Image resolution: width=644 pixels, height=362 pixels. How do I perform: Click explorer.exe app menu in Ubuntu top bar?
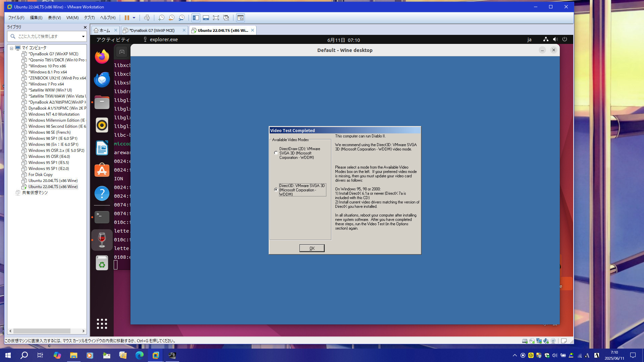[160, 40]
